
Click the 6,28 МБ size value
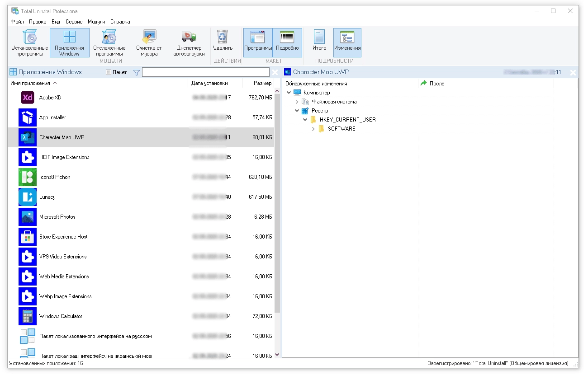pos(263,217)
